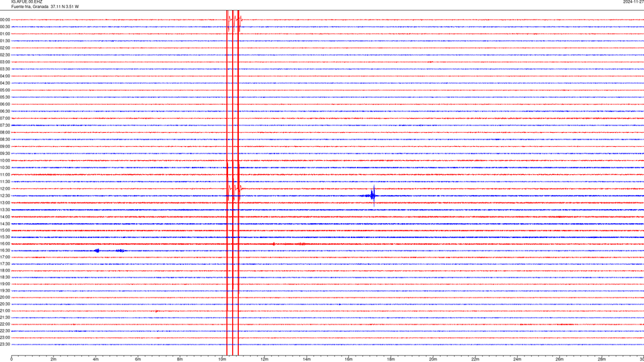Viewport: 644px width, 362px height.
Task: Select the 16:00 trace time label
Action: coord(5,244)
